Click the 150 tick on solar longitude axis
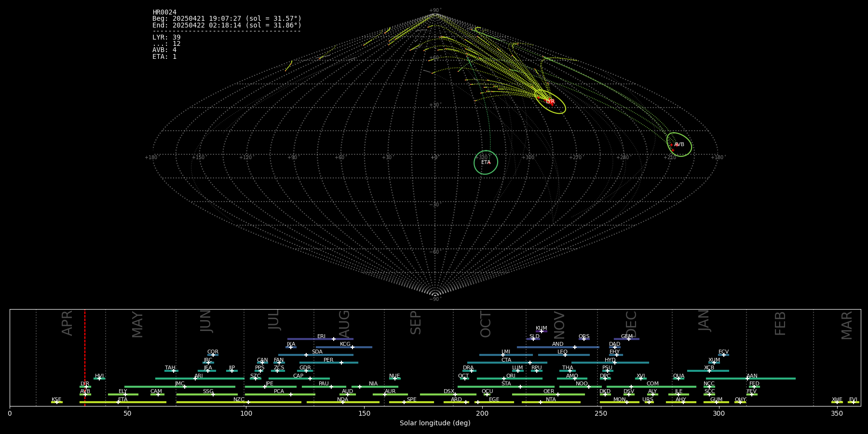This screenshot has height=434, width=868. [364, 413]
